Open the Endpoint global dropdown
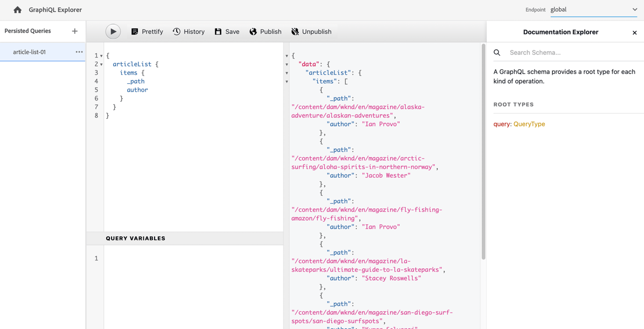The height and width of the screenshot is (329, 644). (594, 10)
